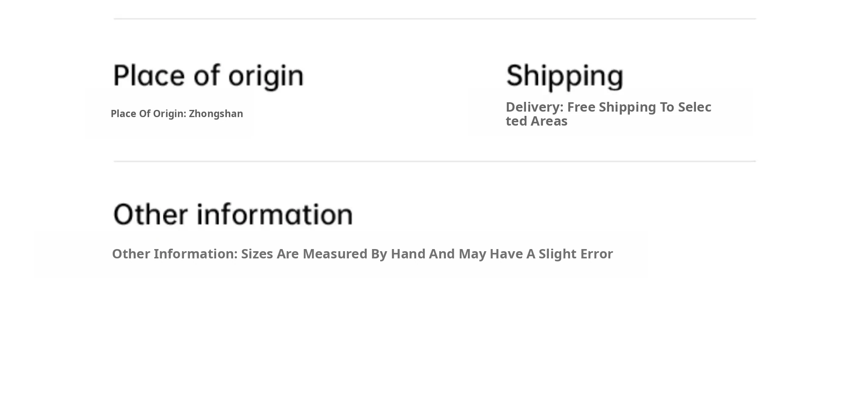The height and width of the screenshot is (412, 868).
Task: Click the Place of origin heading
Action: point(208,76)
